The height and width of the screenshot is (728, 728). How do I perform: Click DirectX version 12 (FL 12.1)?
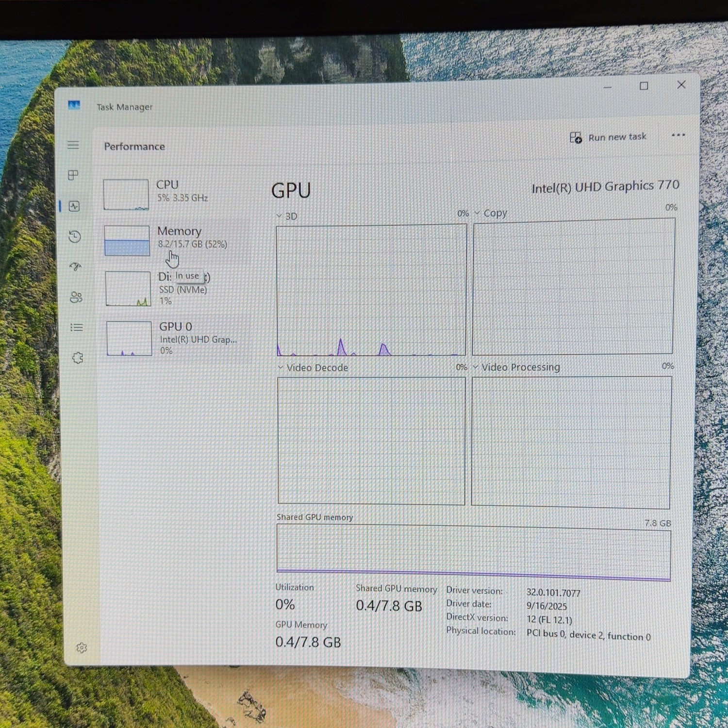549,620
